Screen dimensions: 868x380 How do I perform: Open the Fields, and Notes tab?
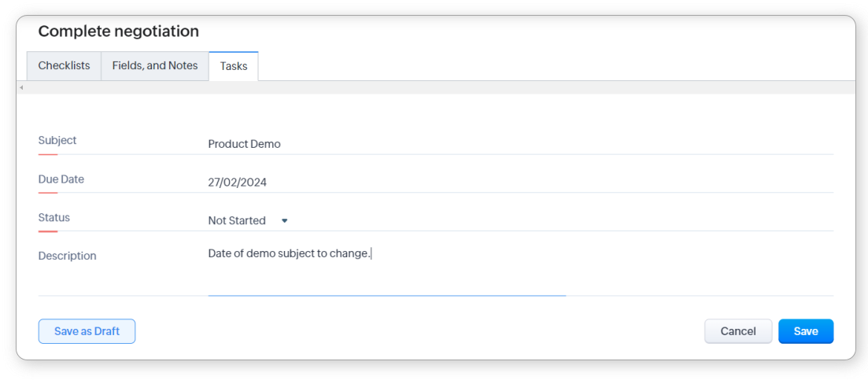(155, 66)
